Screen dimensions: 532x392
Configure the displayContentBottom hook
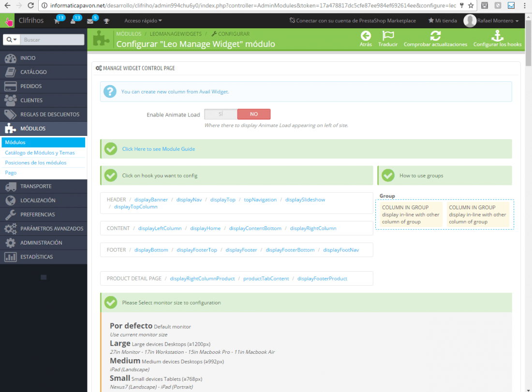tap(255, 229)
